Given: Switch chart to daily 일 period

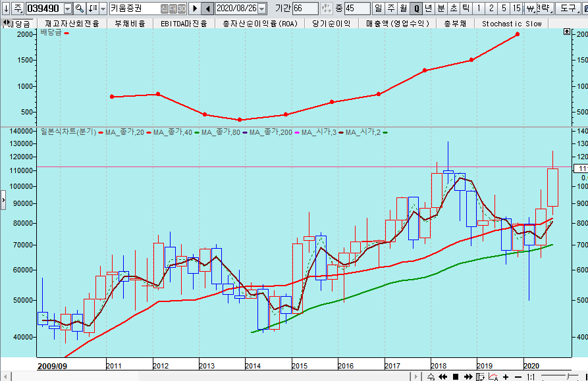Looking at the screenshot, I should (378, 9).
